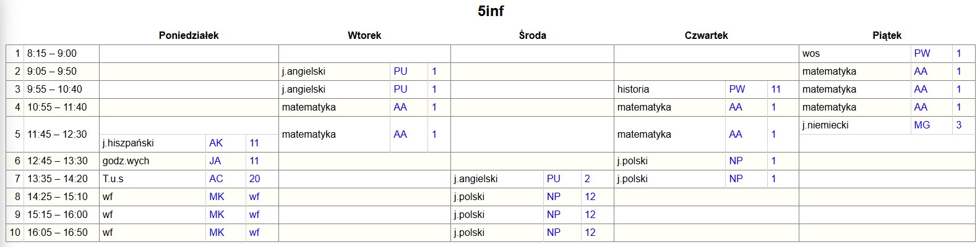Open teacher JA link for godz.wych

coord(215,161)
